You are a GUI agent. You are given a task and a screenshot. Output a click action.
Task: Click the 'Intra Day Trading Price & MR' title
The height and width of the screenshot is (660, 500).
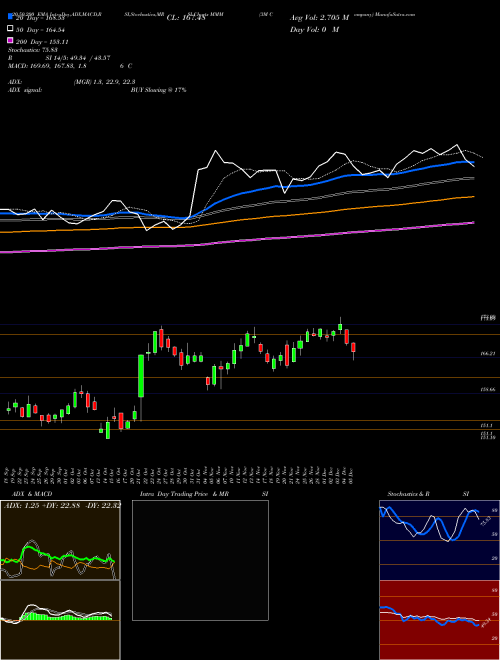point(184,494)
